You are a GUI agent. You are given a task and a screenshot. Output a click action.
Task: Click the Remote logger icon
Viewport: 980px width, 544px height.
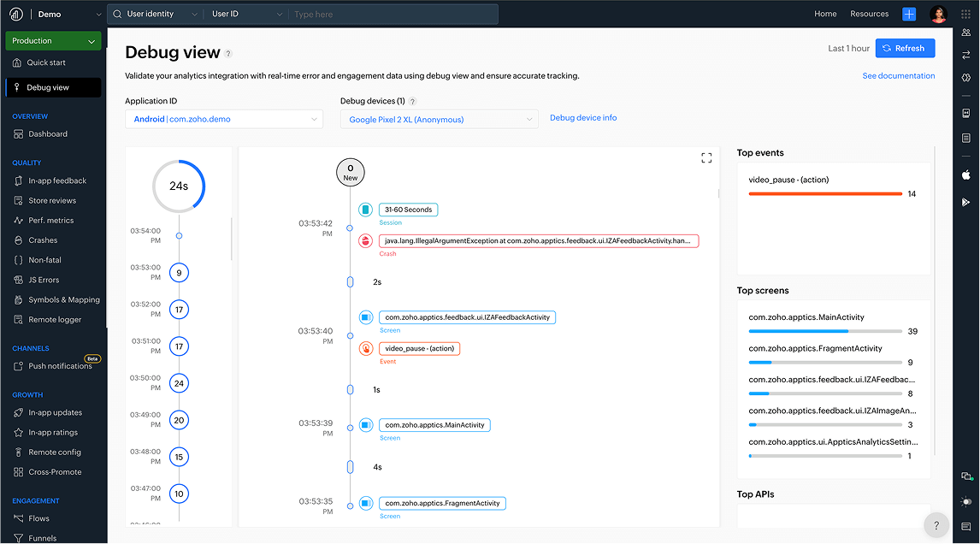click(x=18, y=320)
